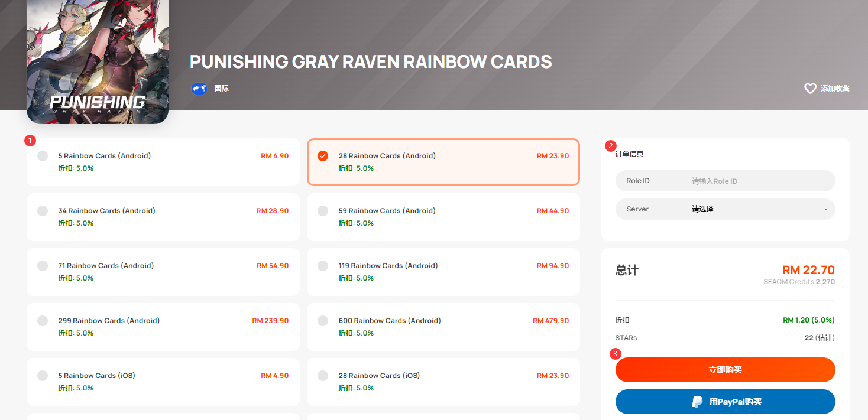Click the page title PUNISHING GRAY RAVEN RAINBOW CARDS
The height and width of the screenshot is (420, 868).
pos(371,61)
